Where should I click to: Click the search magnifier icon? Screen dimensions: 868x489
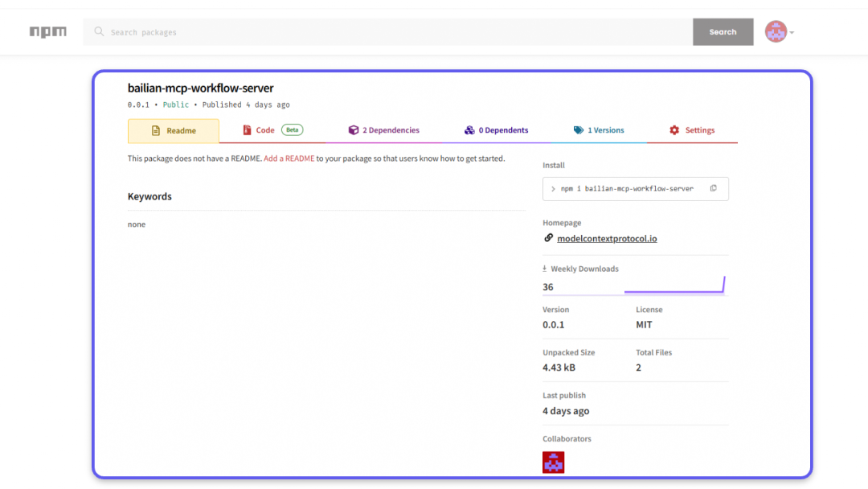[x=99, y=32]
